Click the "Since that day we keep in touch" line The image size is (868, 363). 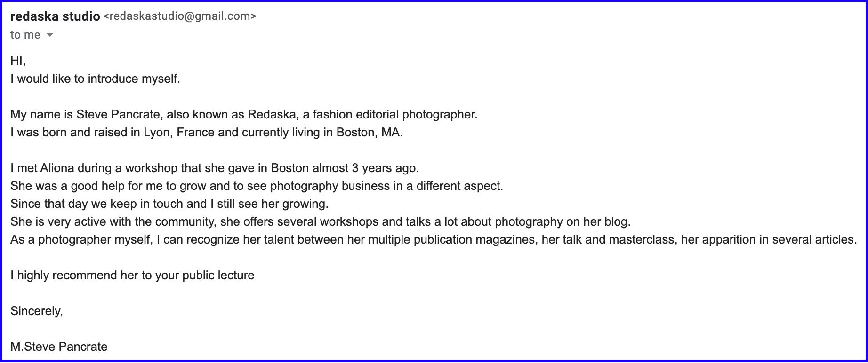click(169, 204)
